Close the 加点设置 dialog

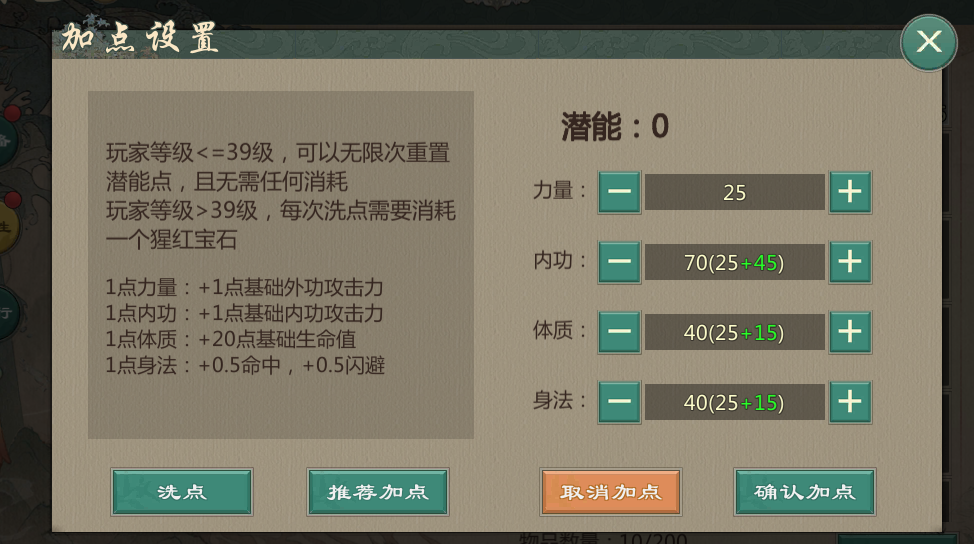(x=928, y=42)
